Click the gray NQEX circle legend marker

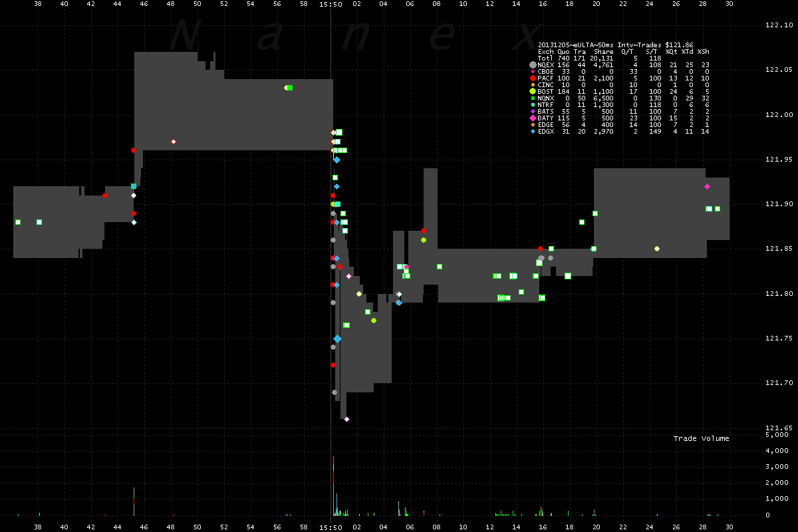tap(533, 65)
